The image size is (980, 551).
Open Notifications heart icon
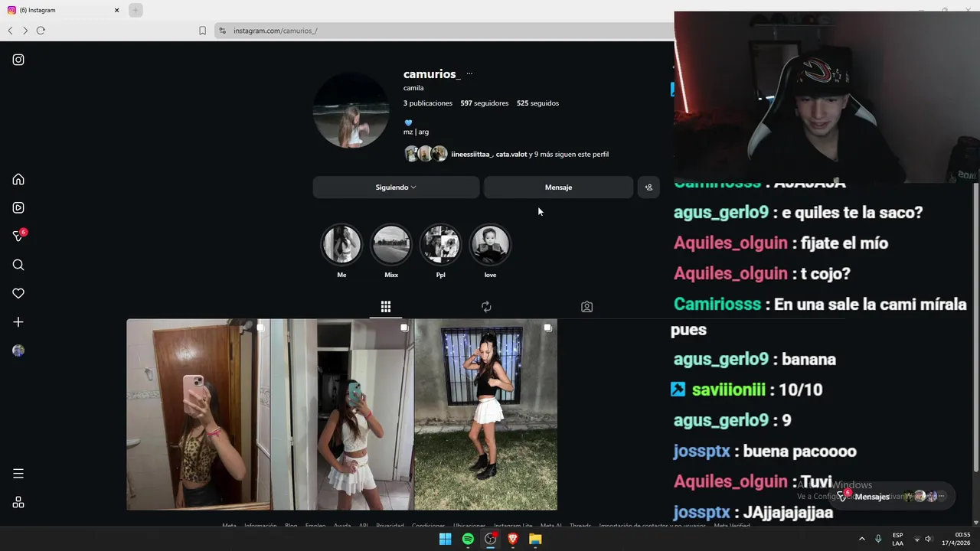coord(18,293)
